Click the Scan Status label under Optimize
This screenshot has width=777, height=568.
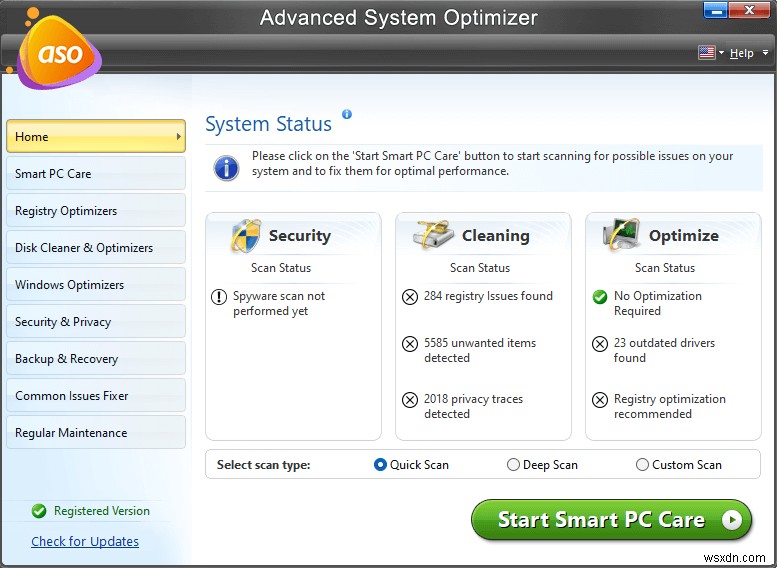click(665, 268)
